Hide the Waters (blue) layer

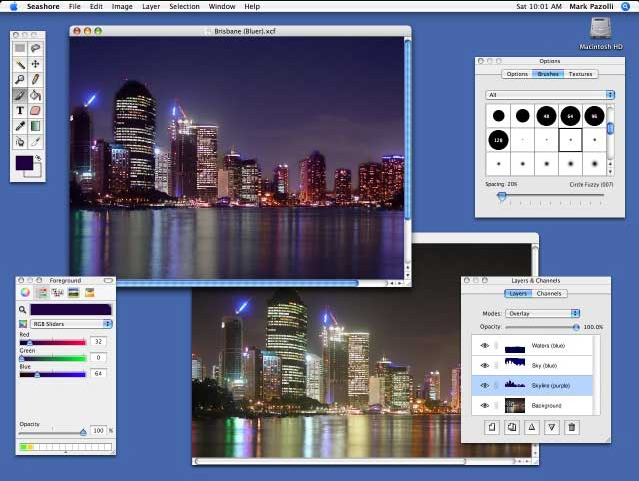coord(484,346)
